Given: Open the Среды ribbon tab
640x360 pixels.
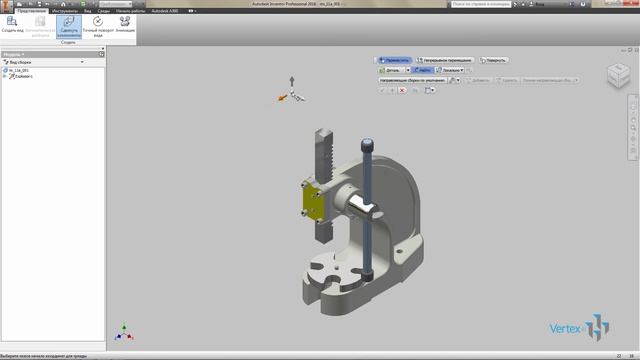Looking at the screenshot, I should tap(104, 11).
